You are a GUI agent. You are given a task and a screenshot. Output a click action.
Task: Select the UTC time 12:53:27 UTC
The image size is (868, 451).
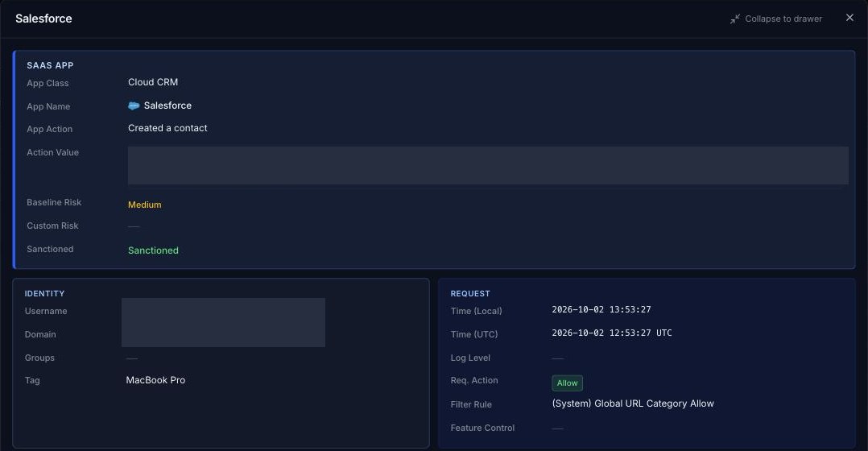[612, 333]
